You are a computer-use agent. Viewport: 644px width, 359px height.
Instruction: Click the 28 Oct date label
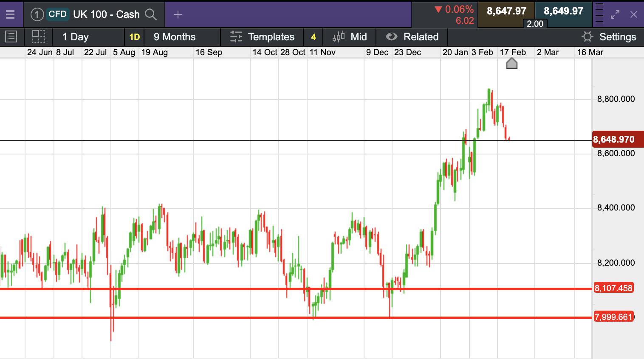coord(293,52)
